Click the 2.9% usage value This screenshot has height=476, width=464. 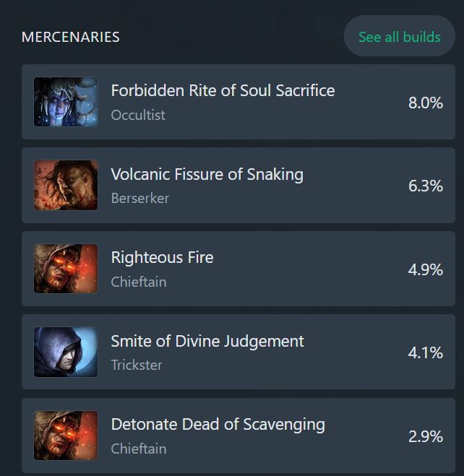click(426, 436)
